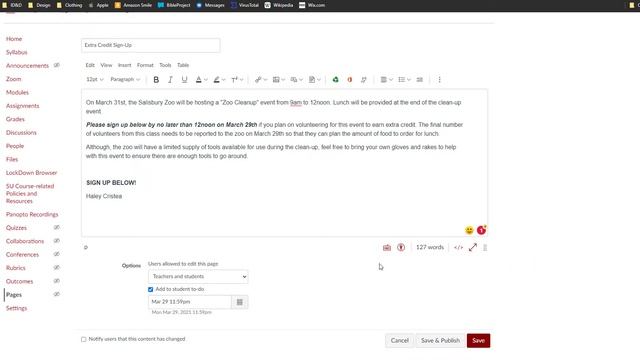Open LockDown Browser in course navigation

point(31,173)
